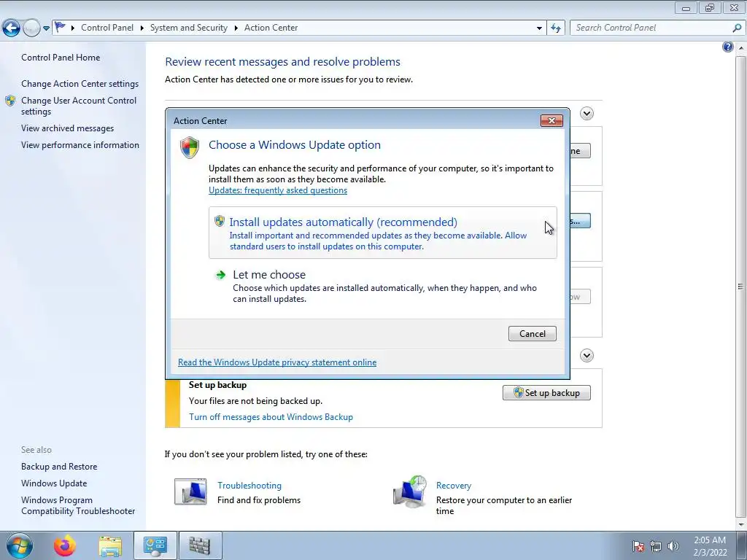Screen dimensions: 747x560
Task: Open Updates: frequently asked questions link
Action: (x=278, y=190)
